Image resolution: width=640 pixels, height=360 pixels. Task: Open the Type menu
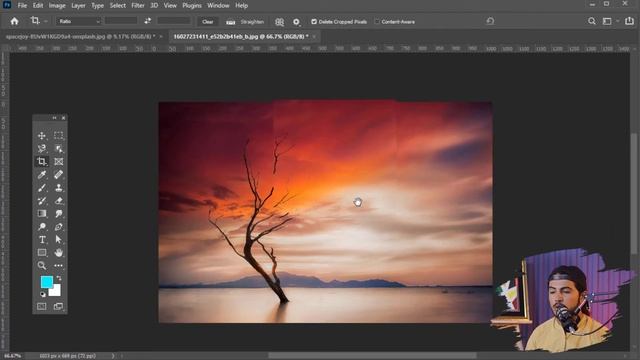[x=97, y=6]
